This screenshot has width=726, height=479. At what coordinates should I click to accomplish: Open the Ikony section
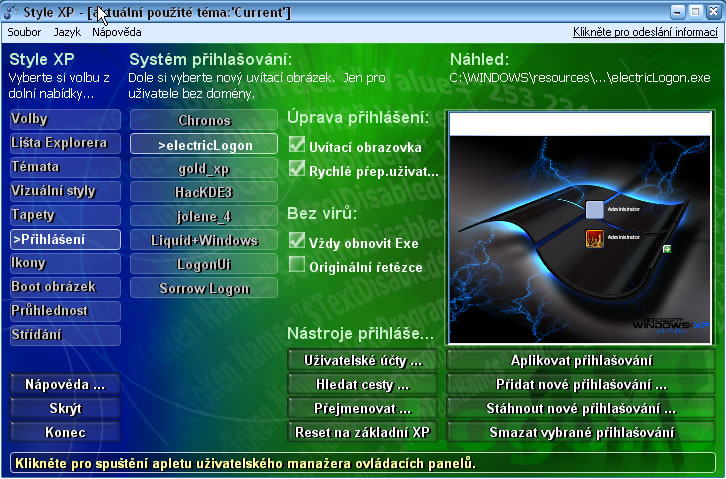point(65,264)
